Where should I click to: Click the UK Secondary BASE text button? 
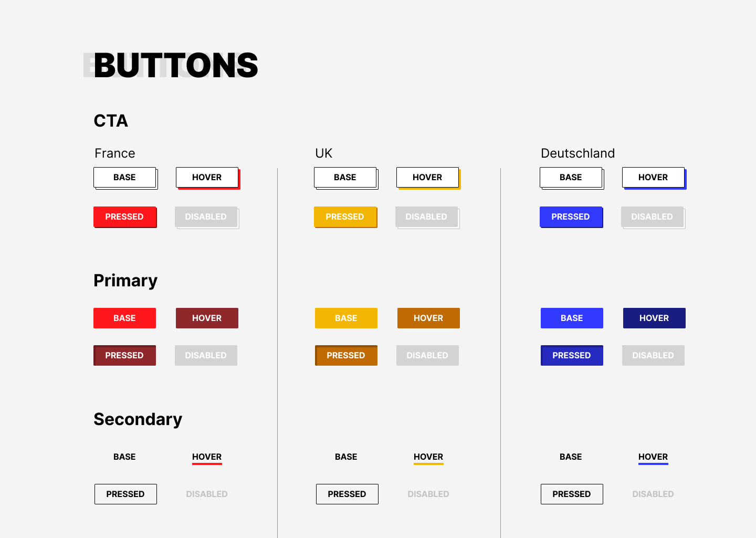(x=346, y=457)
